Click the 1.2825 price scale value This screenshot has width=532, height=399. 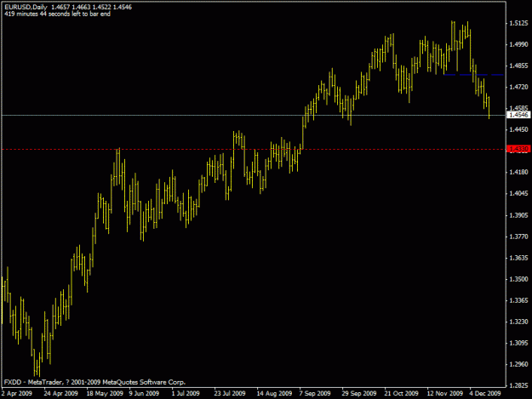(519, 385)
